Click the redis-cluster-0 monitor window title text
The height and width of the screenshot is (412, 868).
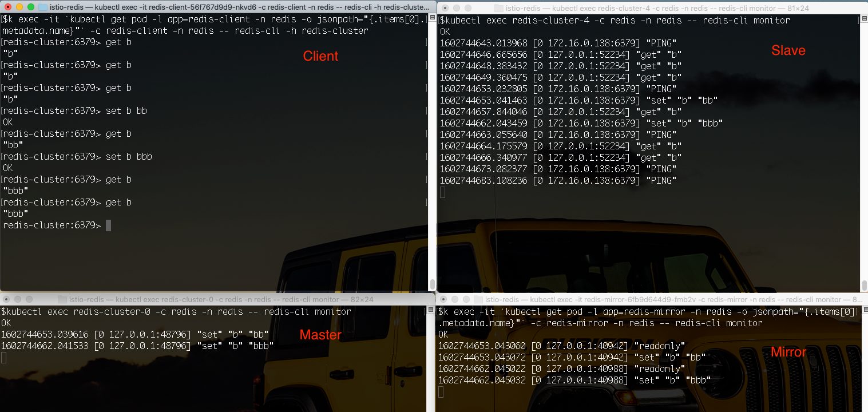pos(221,299)
